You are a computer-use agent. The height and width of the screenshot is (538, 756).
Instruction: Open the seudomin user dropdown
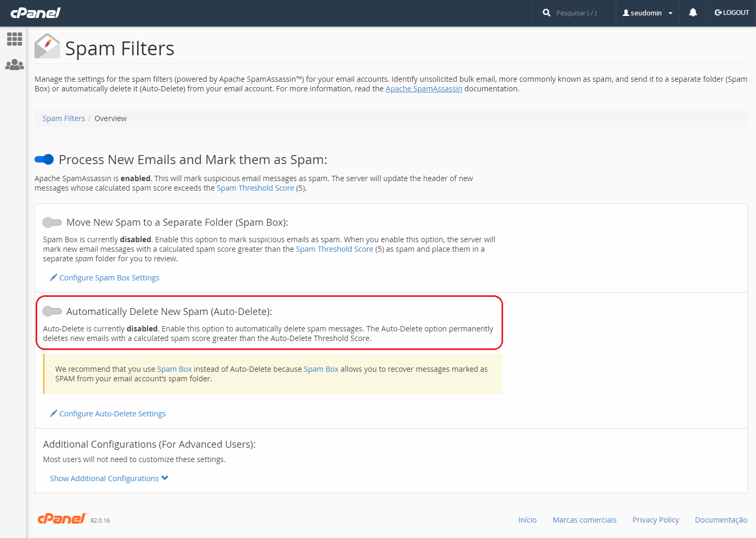point(647,13)
